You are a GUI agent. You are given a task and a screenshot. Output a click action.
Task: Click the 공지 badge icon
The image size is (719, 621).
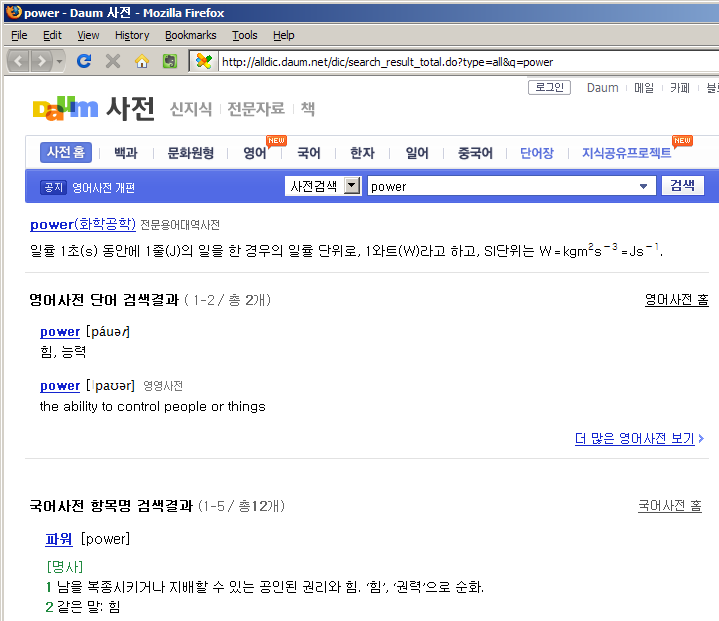pos(54,187)
